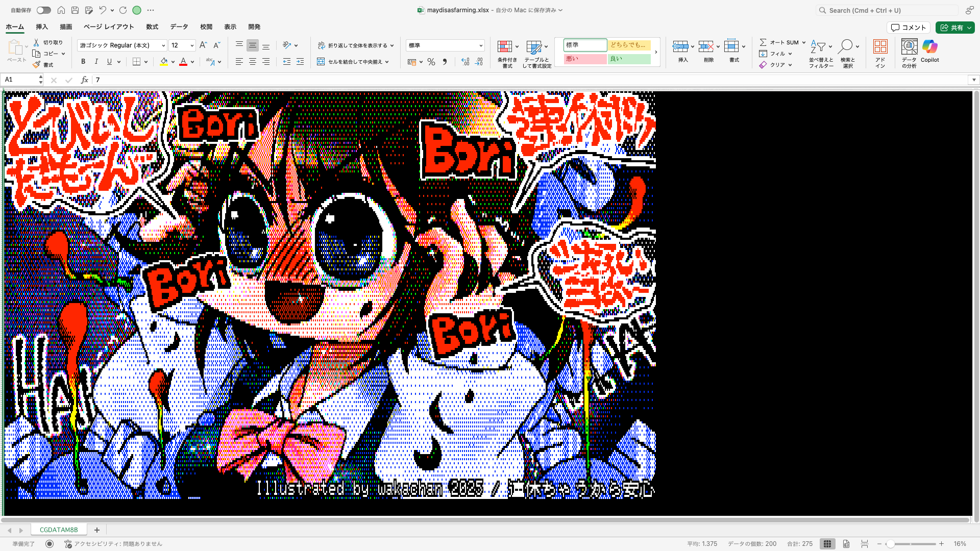
Task: Click the center align text icon
Action: point(253,62)
